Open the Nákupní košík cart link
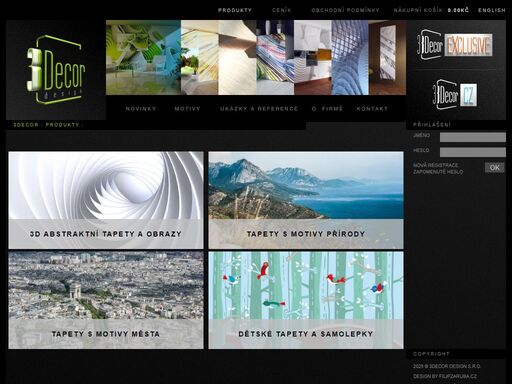This screenshot has height=384, width=512. click(431, 10)
